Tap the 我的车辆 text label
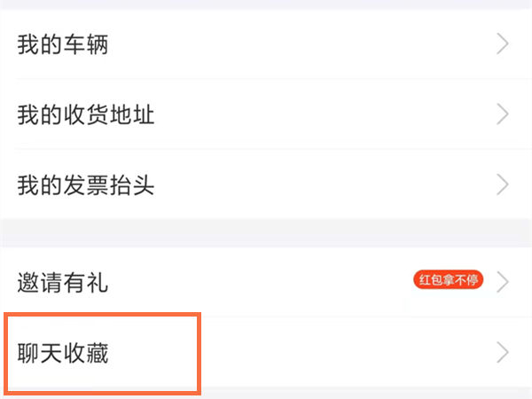This screenshot has width=532, height=399. 62,44
